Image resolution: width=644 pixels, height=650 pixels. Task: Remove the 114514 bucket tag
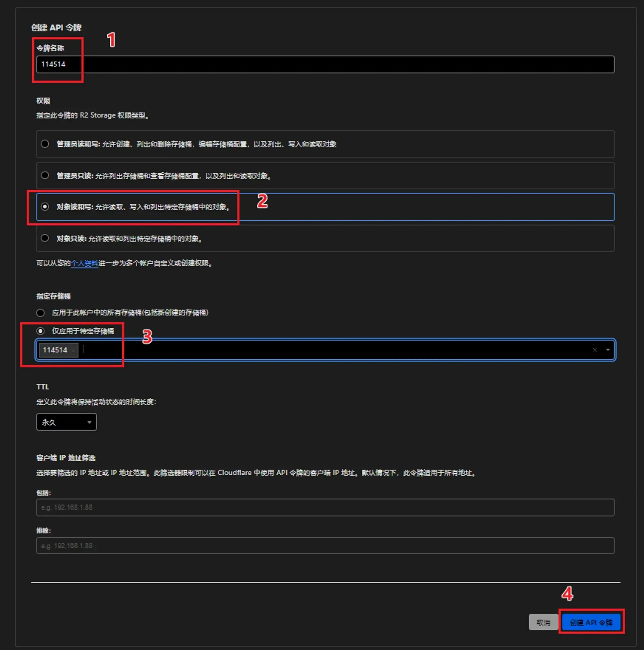click(x=73, y=350)
